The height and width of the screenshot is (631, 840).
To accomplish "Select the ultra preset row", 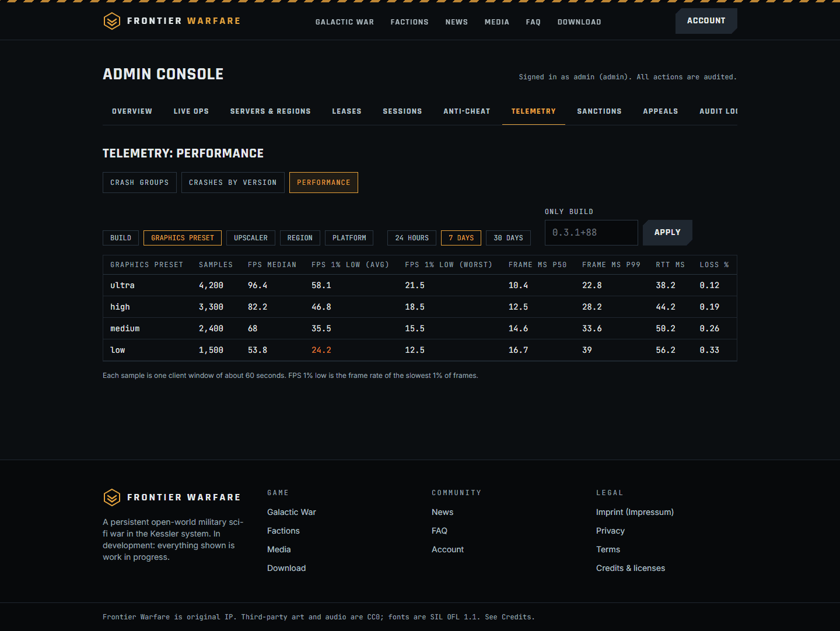I will (x=420, y=285).
